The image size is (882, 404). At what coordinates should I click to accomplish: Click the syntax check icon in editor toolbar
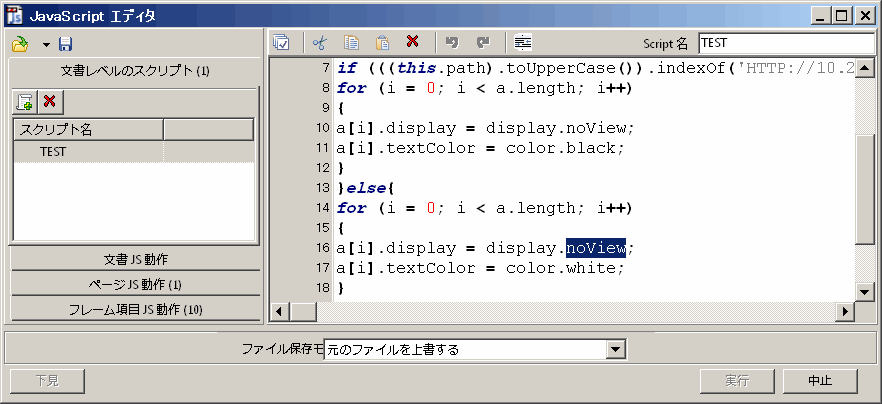click(281, 42)
